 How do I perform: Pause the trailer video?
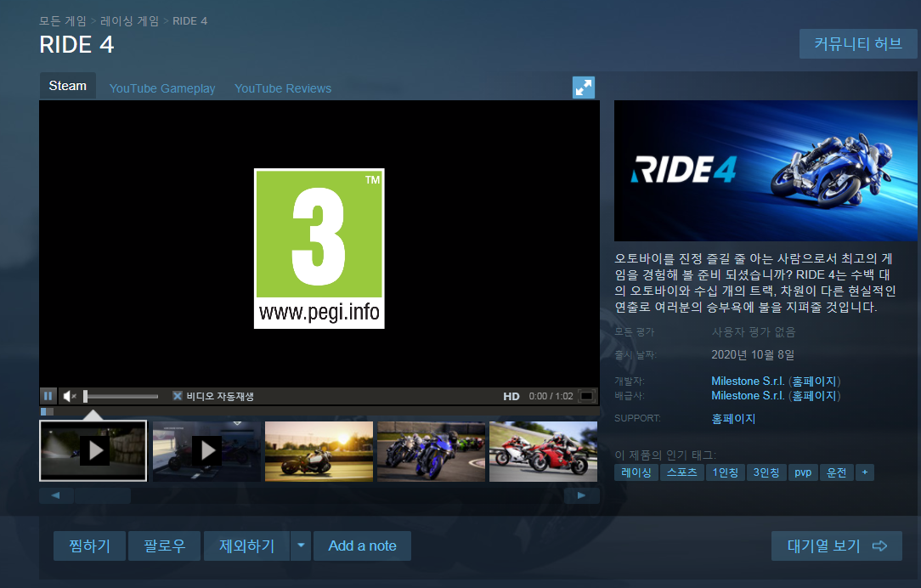click(48, 396)
